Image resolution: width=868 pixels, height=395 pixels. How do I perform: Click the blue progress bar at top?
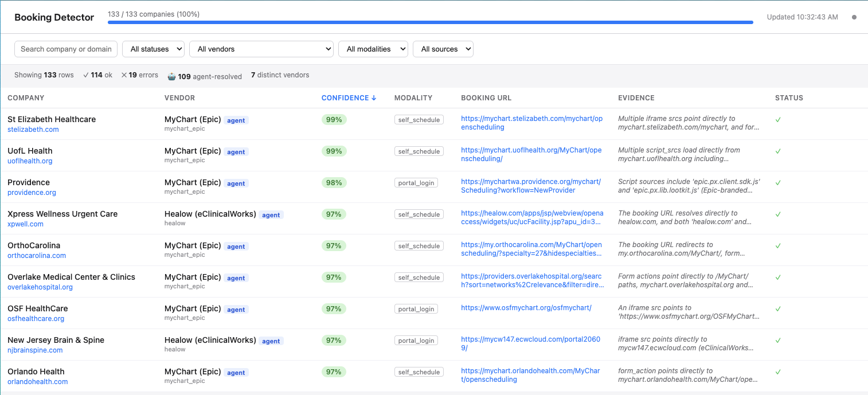(430, 22)
